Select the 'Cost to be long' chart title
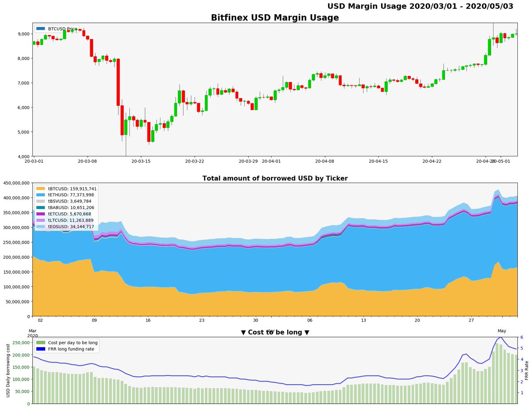 click(275, 332)
